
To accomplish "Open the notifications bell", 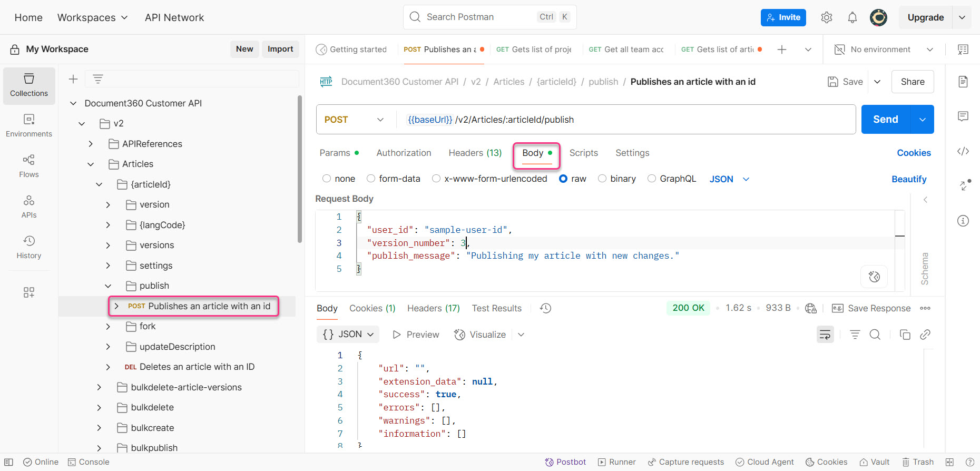I will 852,17.
